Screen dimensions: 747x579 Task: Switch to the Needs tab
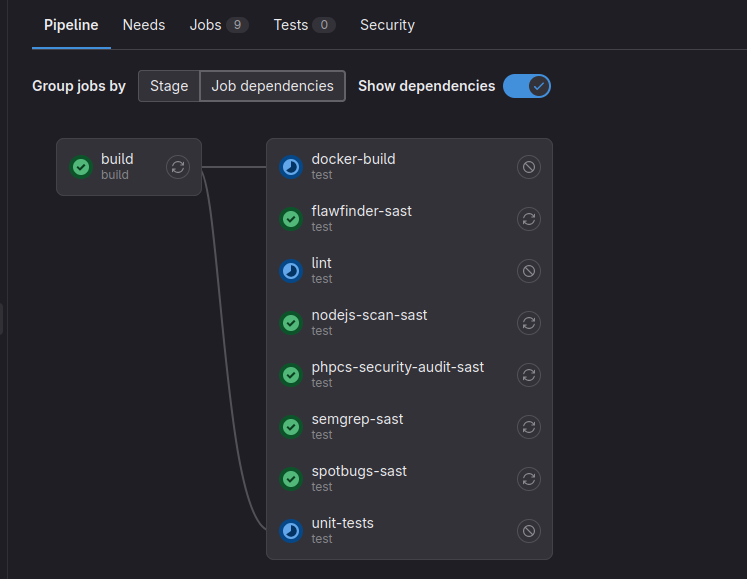144,25
